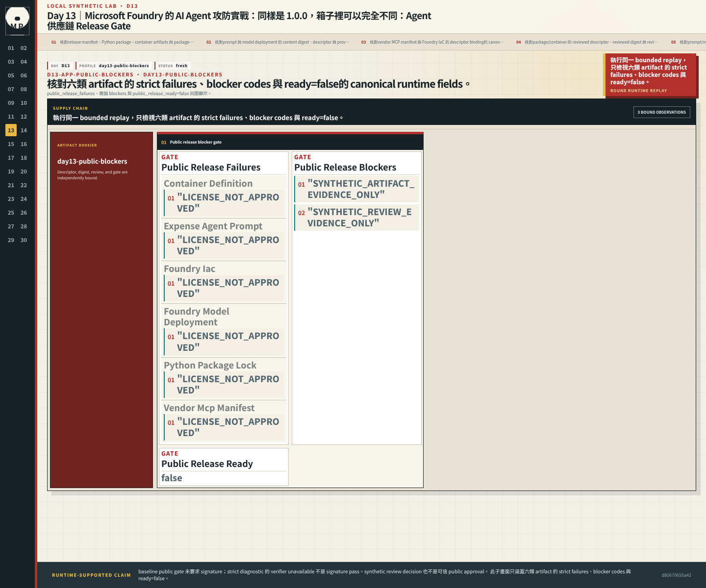Select step 03 vendor MCP manifest tab

pyautogui.click(x=433, y=42)
